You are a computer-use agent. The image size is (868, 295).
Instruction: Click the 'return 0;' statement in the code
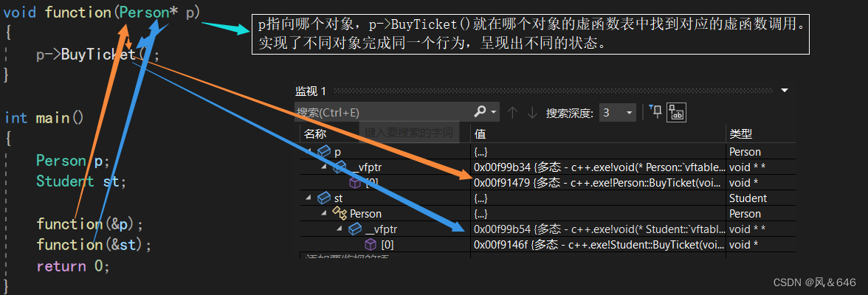74,266
